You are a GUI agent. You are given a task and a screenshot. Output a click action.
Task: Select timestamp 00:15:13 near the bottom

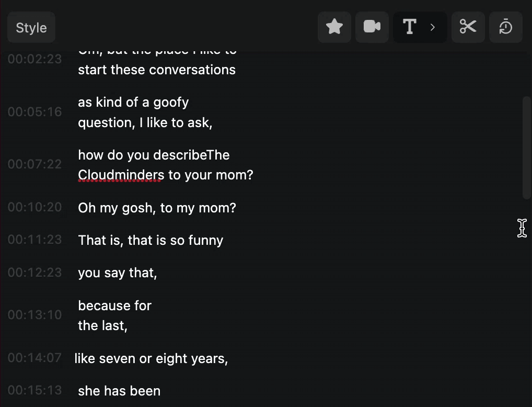34,390
